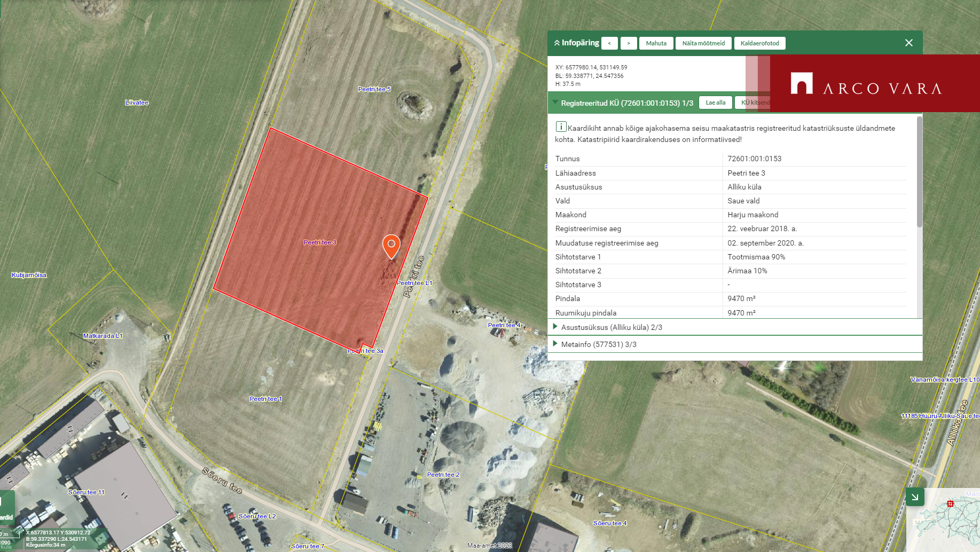Click the Peetri tee L1 road label

[414, 283]
